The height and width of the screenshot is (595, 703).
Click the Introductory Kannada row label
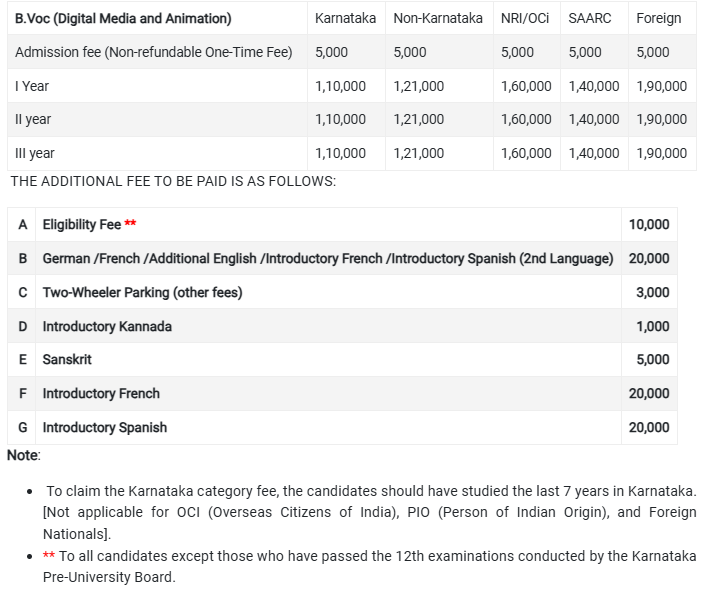coord(107,326)
